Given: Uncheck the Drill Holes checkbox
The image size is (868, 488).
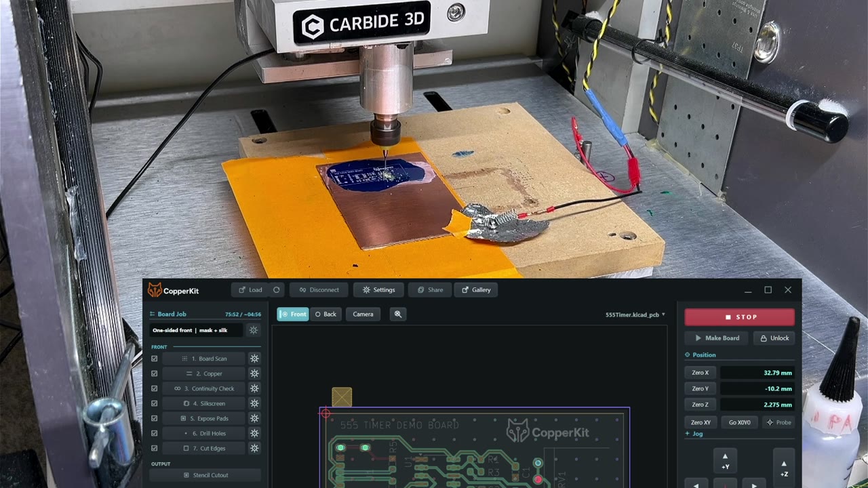Looking at the screenshot, I should point(155,433).
